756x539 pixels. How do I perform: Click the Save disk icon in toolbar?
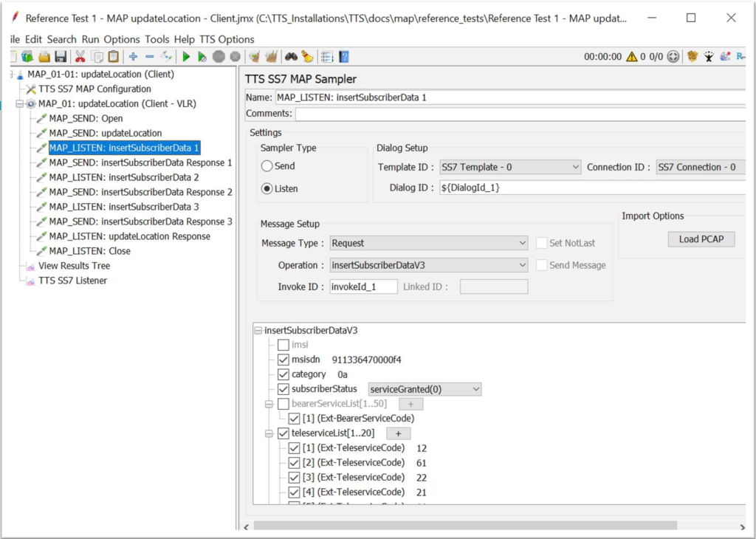click(61, 57)
